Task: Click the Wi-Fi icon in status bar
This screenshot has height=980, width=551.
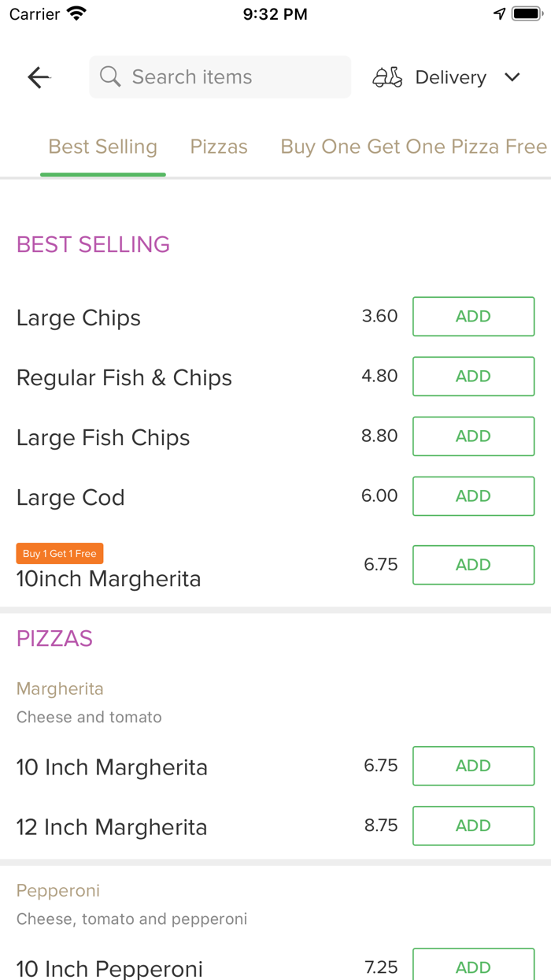Action: 75,13
